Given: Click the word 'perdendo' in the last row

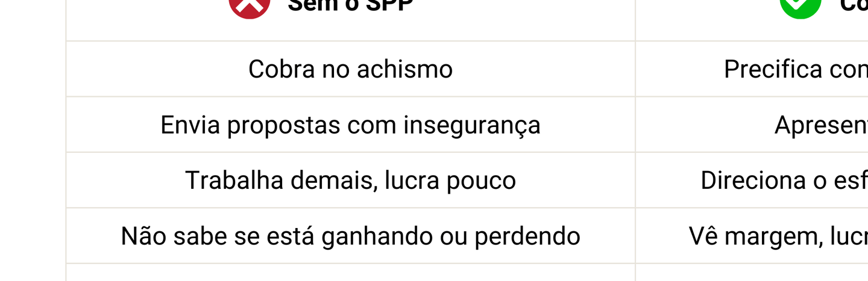Looking at the screenshot, I should (x=527, y=236).
